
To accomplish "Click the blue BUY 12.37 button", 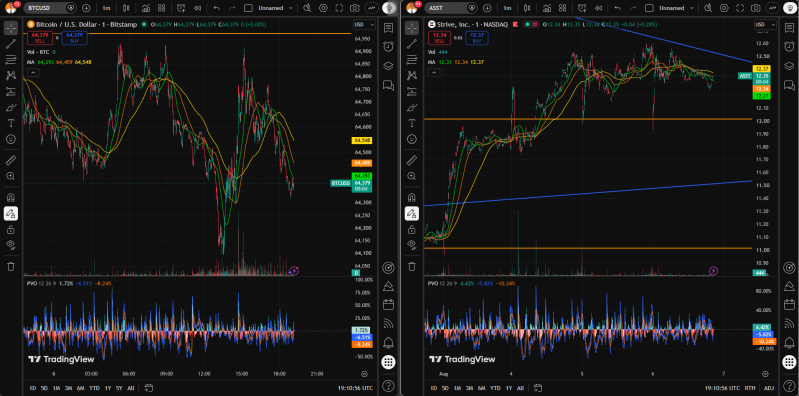I will (476, 37).
